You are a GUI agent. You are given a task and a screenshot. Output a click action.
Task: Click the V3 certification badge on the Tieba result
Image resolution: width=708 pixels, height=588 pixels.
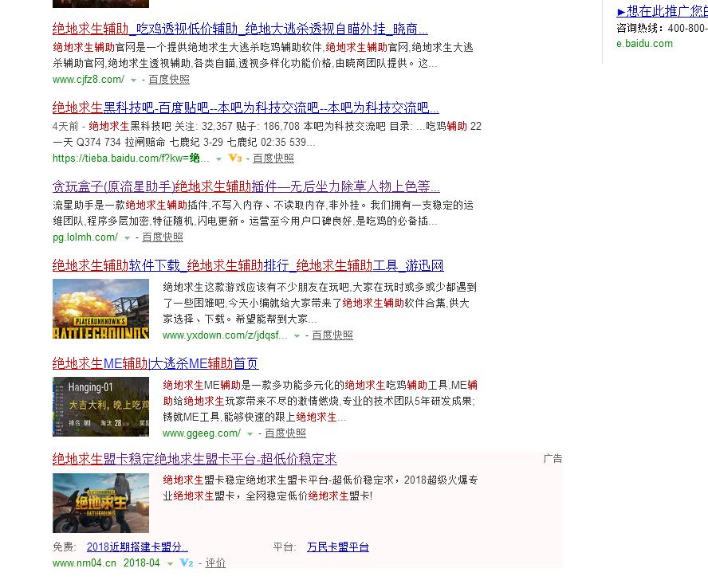click(234, 159)
